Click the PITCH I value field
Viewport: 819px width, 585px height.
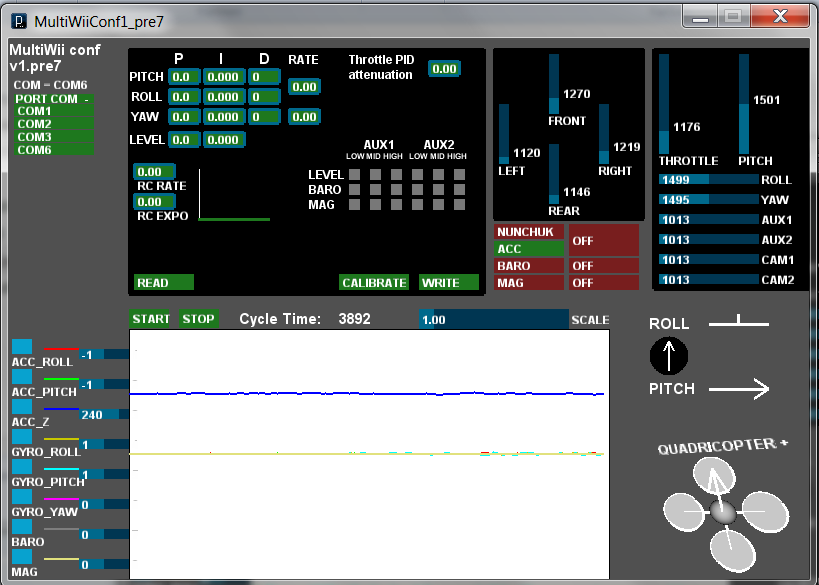(x=224, y=77)
